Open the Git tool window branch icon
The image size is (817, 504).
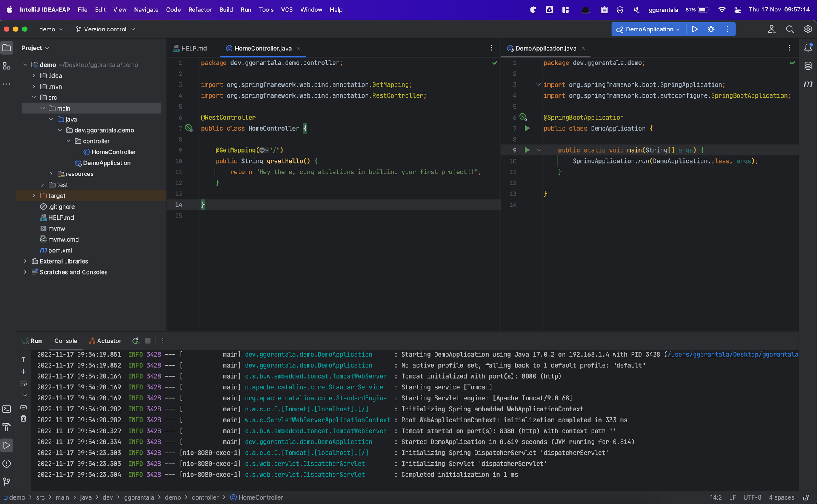point(7,482)
